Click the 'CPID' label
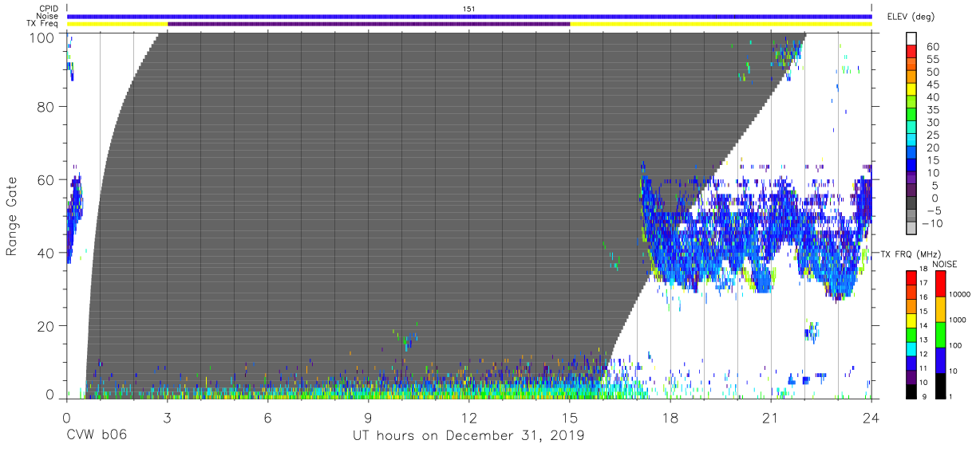 [x=49, y=9]
